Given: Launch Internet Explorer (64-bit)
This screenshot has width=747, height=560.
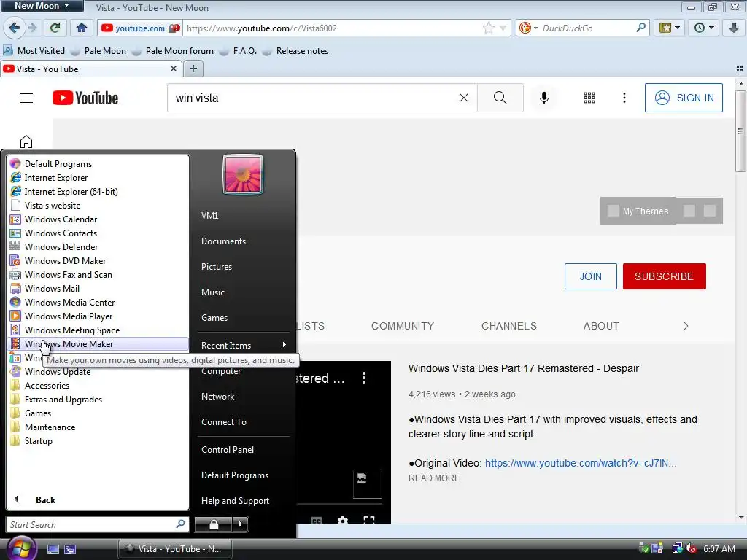Looking at the screenshot, I should [98, 192].
